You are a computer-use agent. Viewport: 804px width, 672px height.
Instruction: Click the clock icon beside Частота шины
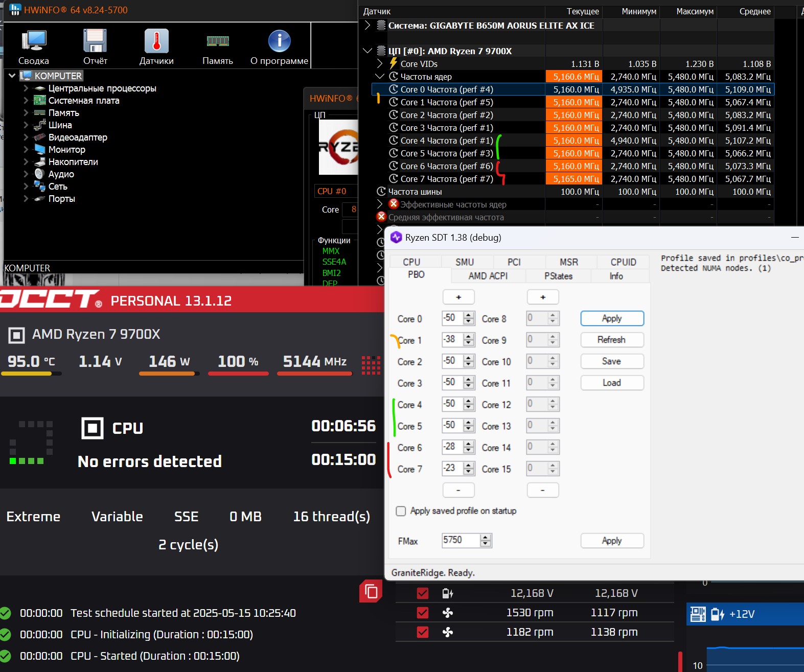pos(381,191)
